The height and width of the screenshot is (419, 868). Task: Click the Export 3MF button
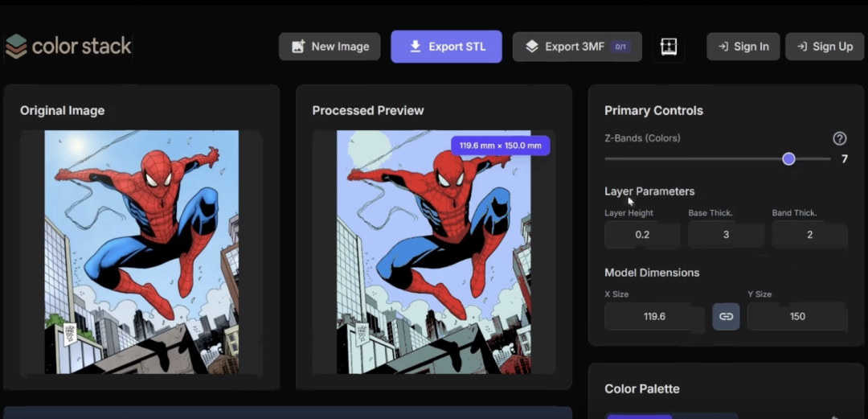576,47
